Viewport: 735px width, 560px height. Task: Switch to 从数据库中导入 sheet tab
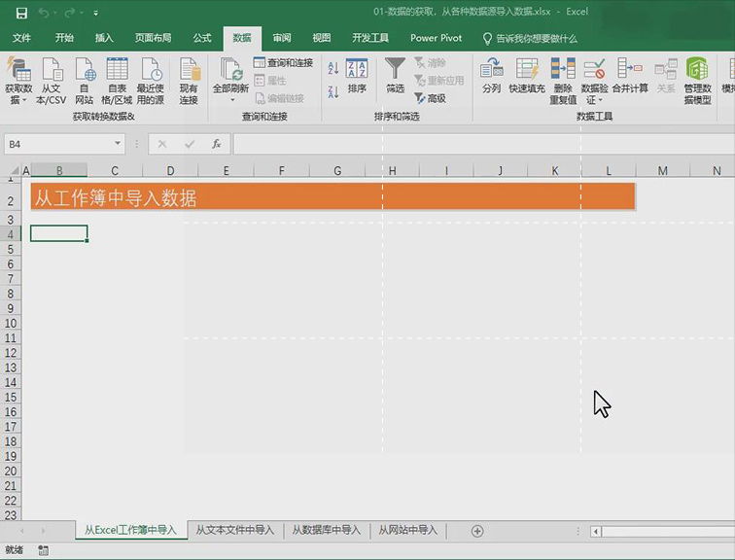point(327,530)
